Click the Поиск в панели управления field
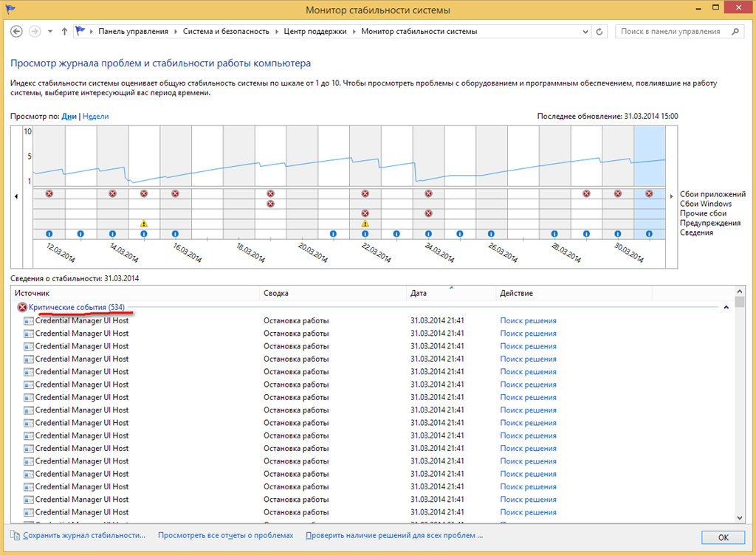 click(x=671, y=31)
